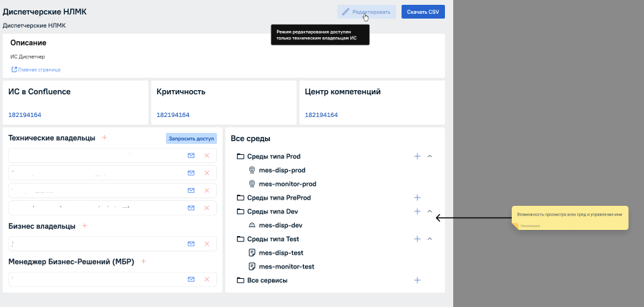The width and height of the screenshot is (644, 307).
Task: Open ИС в Confluence link 182194164
Action: (x=25, y=115)
